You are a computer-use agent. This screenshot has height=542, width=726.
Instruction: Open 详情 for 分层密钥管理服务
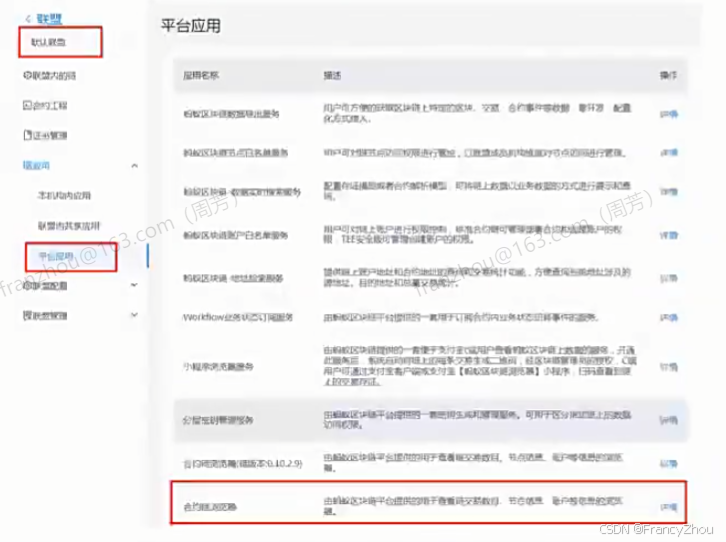click(x=669, y=420)
